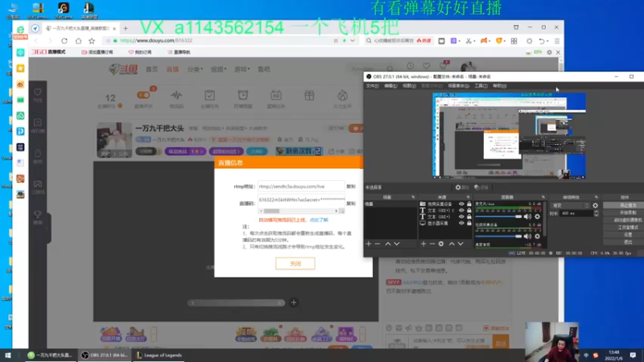Open second mixer channel settings gear
Image resolution: width=644 pixels, height=362 pixels.
tap(537, 236)
